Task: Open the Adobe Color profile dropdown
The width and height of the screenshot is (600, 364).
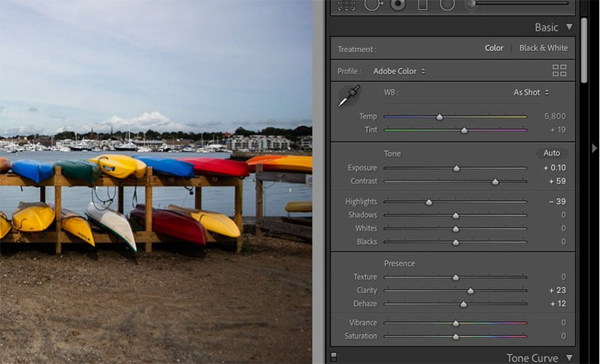Action: click(x=399, y=71)
